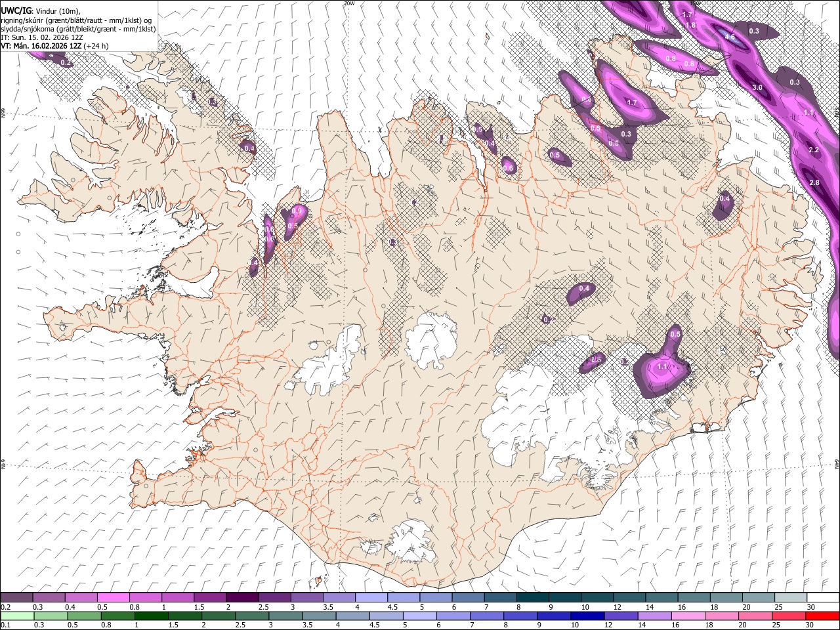Viewport: 840px width, 630px height.
Task: Pick the lower legend violet swatch between 14 and 16
Action: [655, 616]
